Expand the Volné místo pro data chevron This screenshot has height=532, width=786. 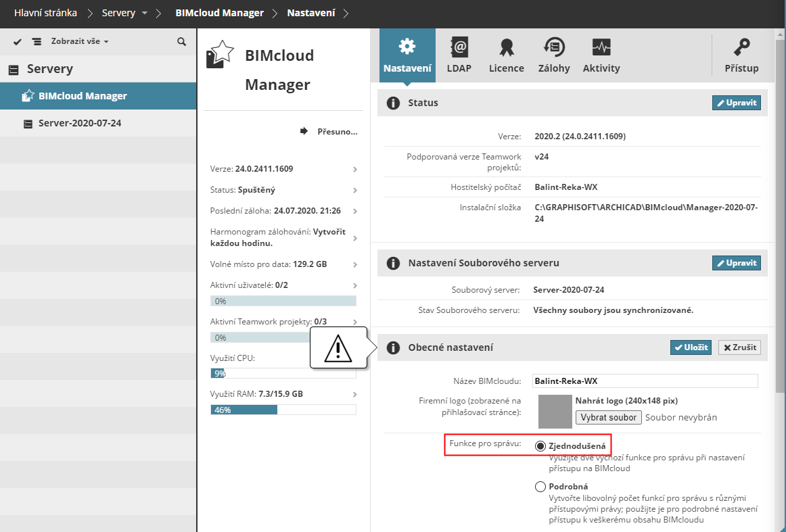[x=355, y=264]
